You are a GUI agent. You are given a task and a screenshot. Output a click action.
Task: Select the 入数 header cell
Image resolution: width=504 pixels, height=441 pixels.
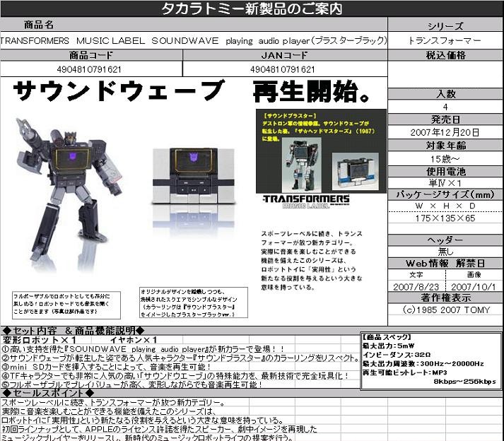(x=445, y=94)
